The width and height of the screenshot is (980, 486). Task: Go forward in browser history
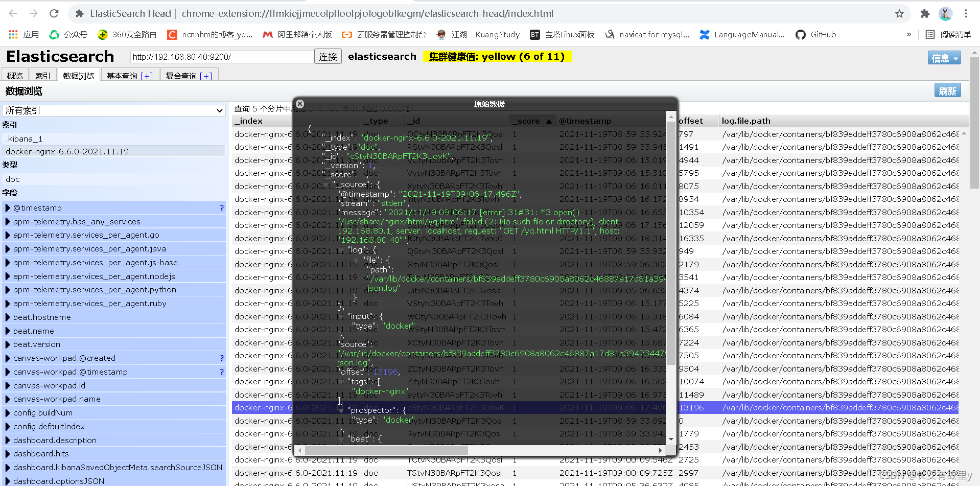click(34, 13)
